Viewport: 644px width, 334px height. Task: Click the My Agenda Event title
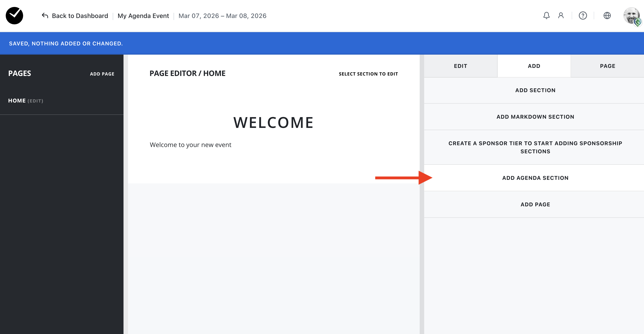(x=143, y=16)
